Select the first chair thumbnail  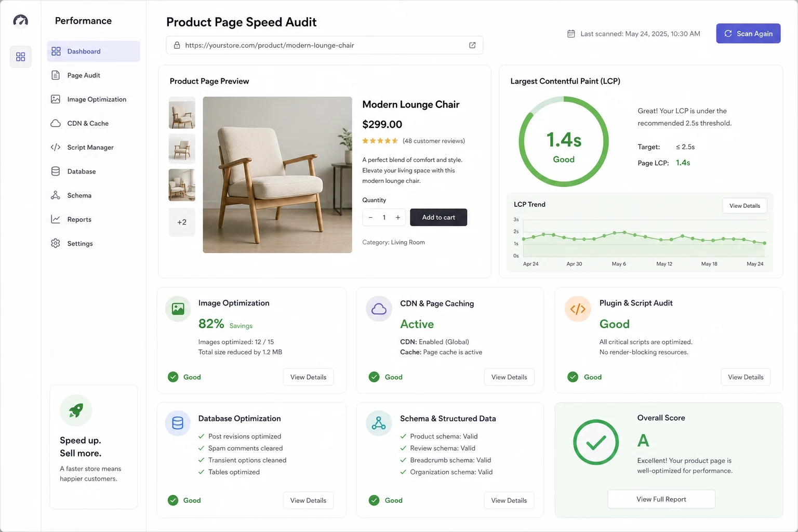[x=182, y=113]
